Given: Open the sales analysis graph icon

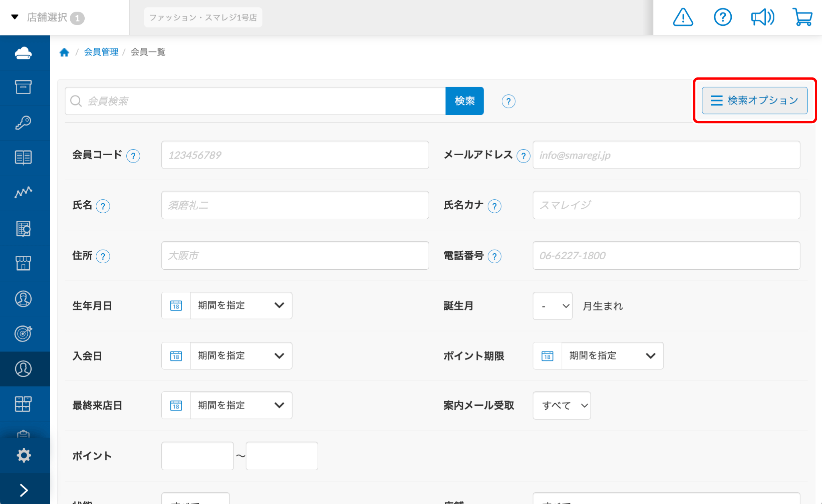Looking at the screenshot, I should pyautogui.click(x=23, y=193).
